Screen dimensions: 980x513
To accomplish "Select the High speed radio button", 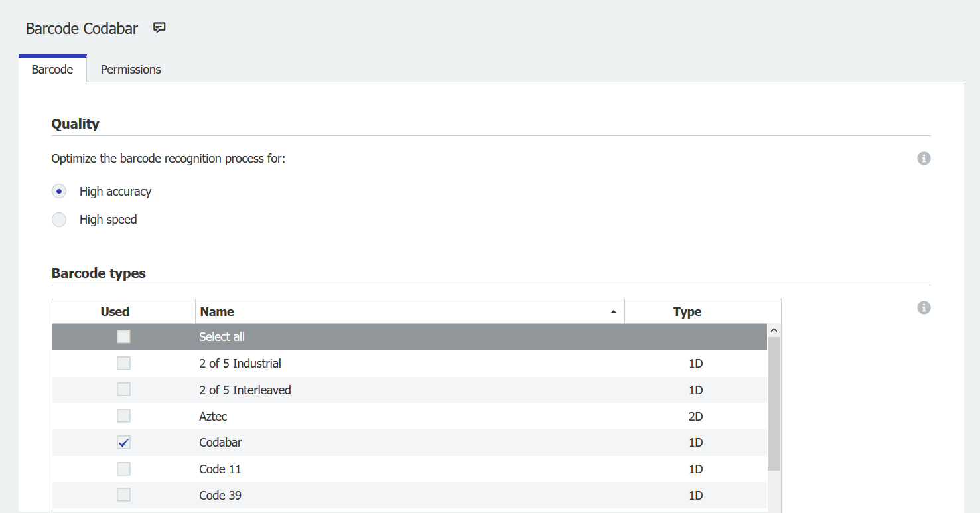I will (x=59, y=220).
